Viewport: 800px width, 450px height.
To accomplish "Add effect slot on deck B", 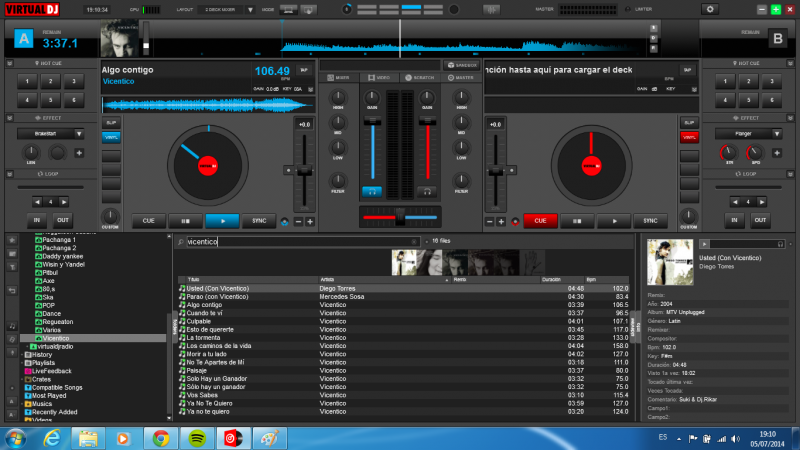I will click(x=777, y=153).
